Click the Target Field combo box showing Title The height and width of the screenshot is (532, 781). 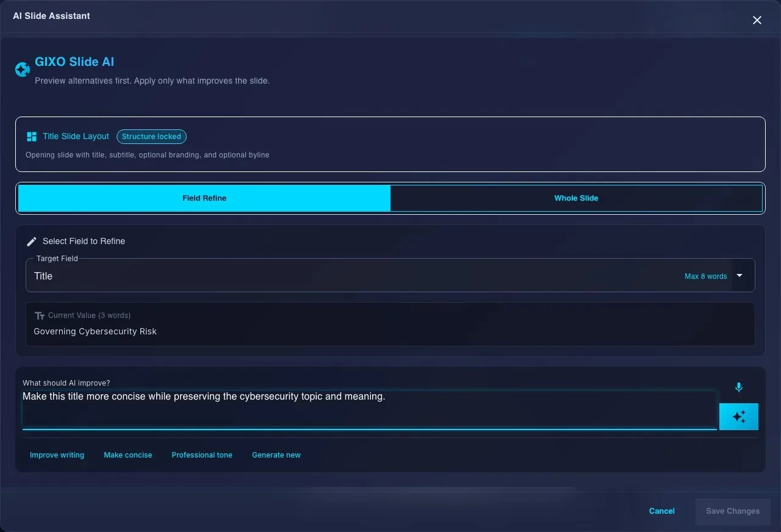point(390,276)
